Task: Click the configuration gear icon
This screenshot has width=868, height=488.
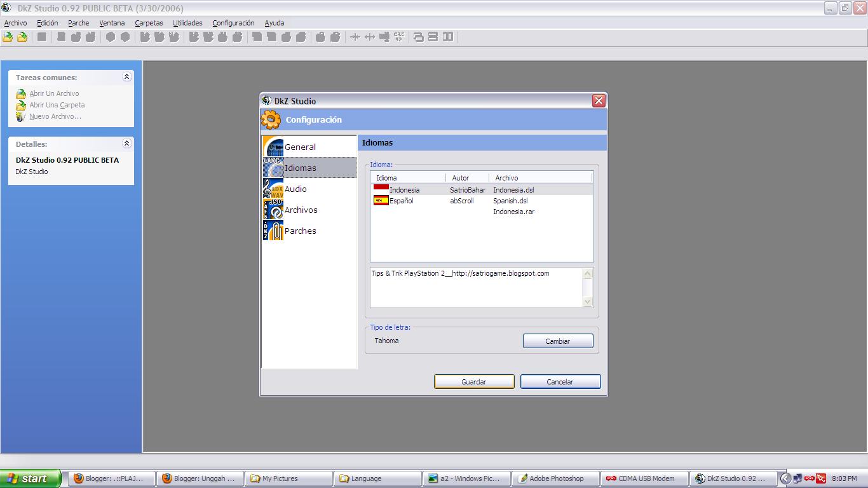Action: 271,119
